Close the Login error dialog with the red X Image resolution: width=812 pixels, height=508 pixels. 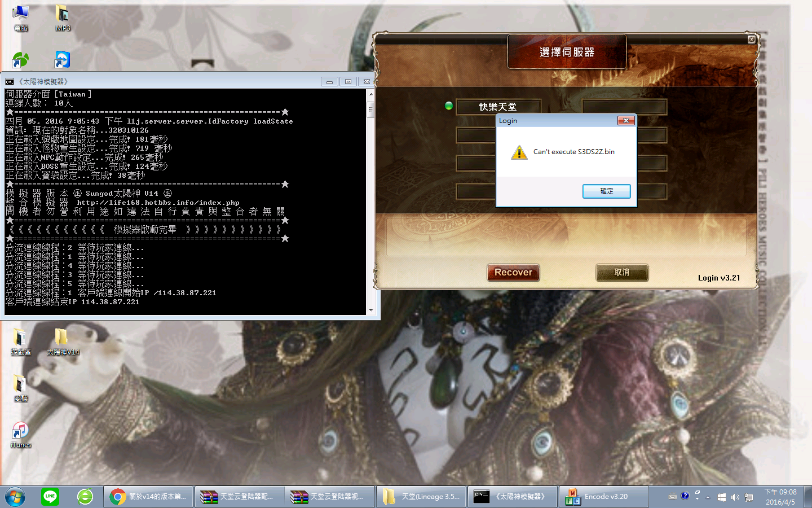[x=626, y=120]
